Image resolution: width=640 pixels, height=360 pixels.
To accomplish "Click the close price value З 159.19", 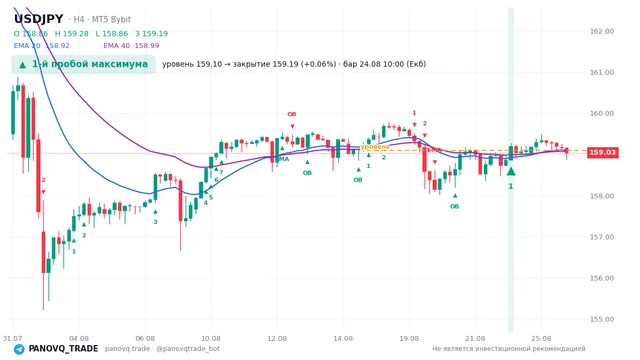I will click(151, 34).
